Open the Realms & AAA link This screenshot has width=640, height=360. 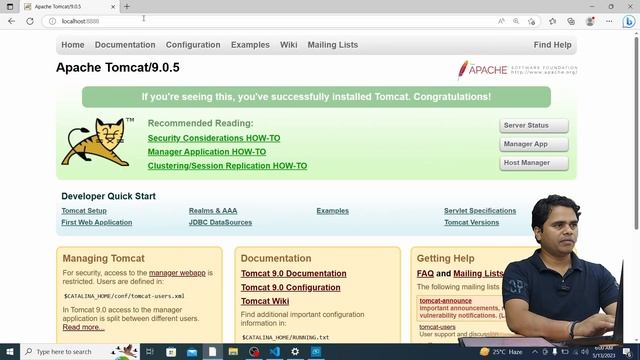tap(213, 211)
